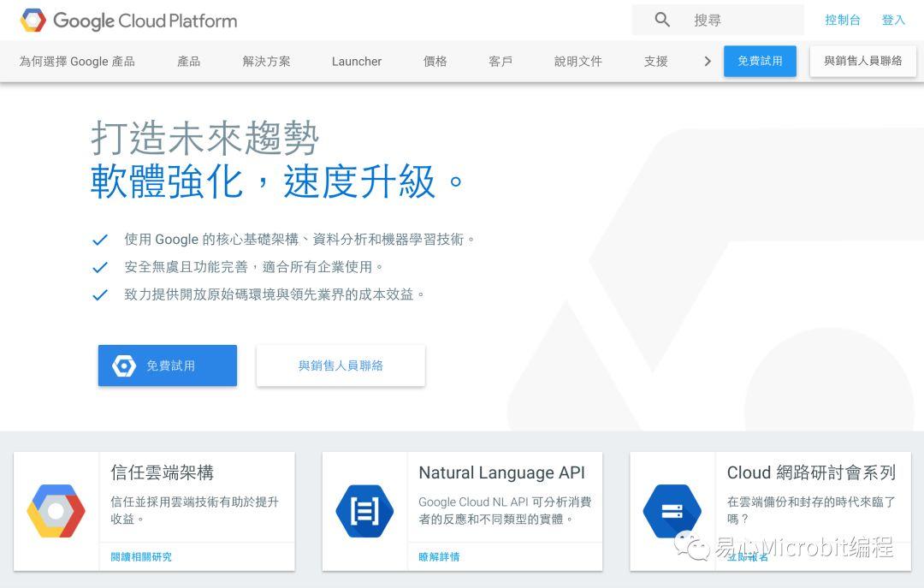Screen dimensions: 924x588
Task: Select Launcher in the navigation bar
Action: (x=357, y=62)
